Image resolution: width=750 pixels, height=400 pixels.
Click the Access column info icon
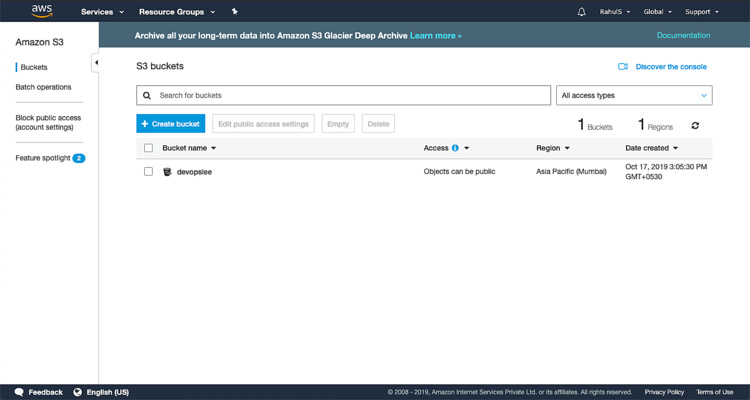[455, 148]
